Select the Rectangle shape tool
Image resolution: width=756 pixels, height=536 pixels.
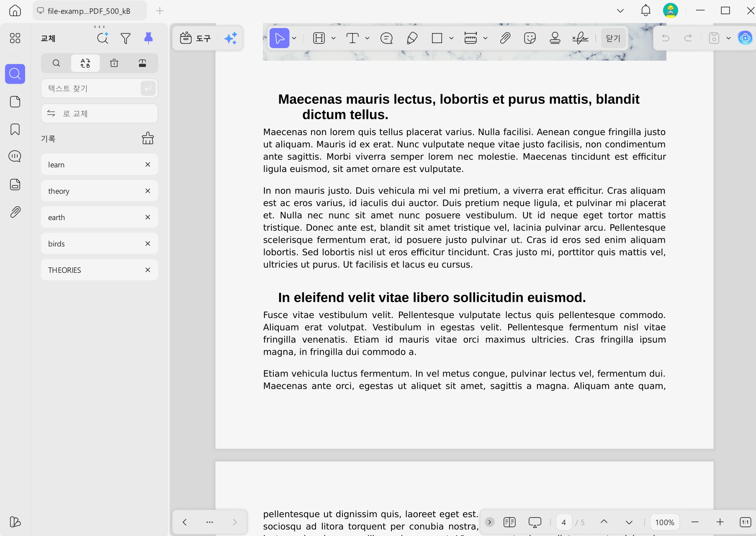point(437,38)
